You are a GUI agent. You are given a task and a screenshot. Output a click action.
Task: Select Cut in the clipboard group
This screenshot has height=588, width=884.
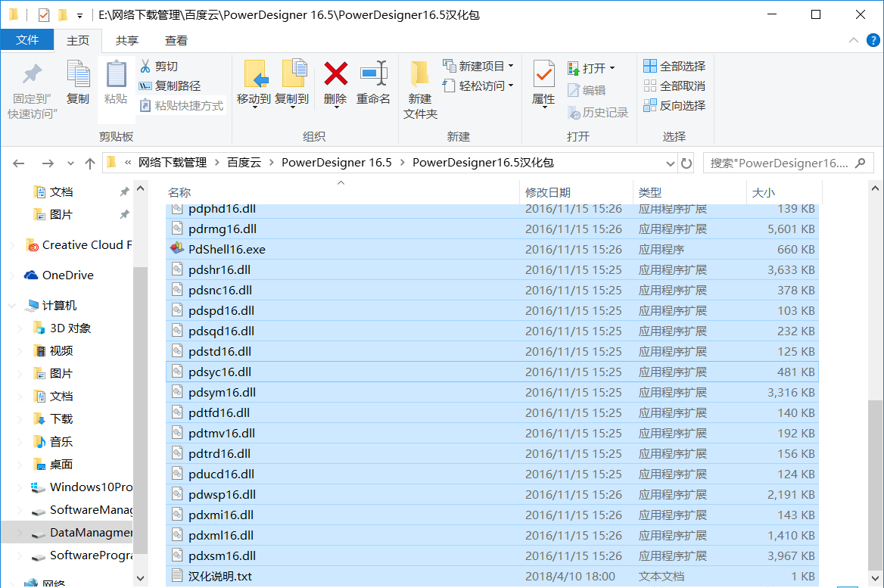click(x=159, y=67)
